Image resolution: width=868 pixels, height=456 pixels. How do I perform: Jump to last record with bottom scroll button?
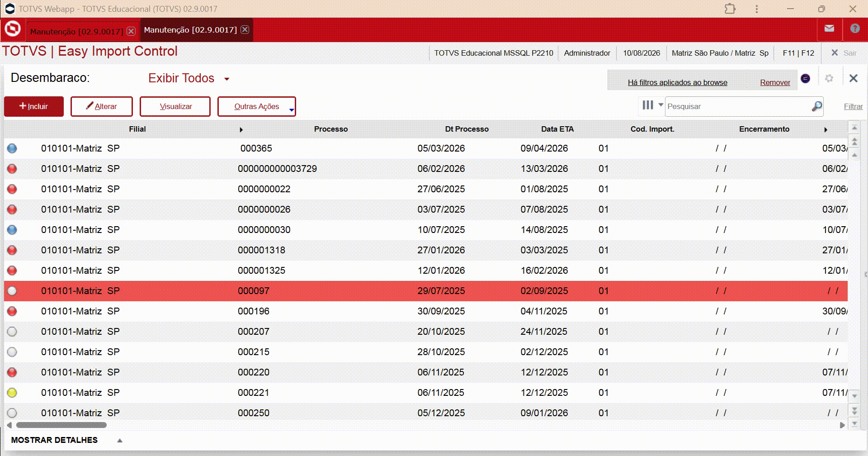pyautogui.click(x=854, y=424)
